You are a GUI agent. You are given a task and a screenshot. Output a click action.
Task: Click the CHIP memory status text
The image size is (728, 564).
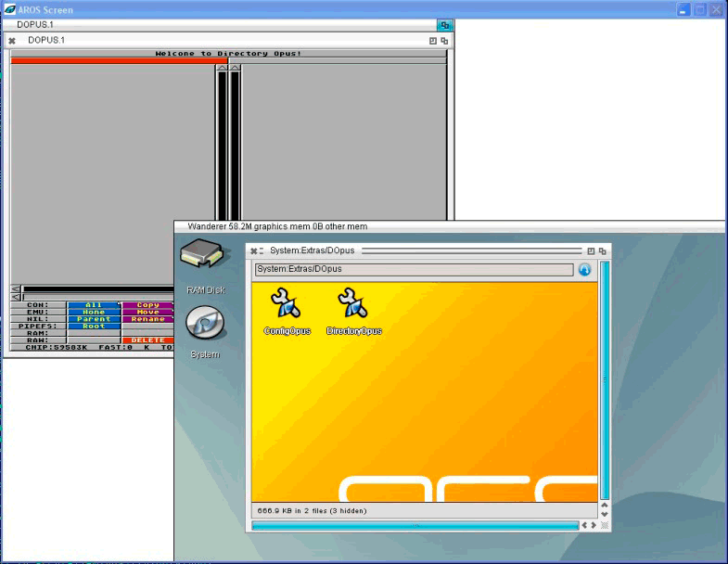pyautogui.click(x=57, y=347)
